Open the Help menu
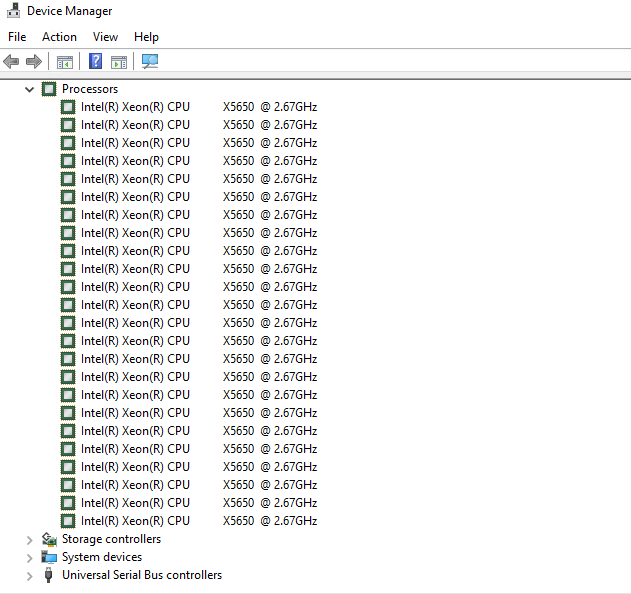631x594 pixels. 146,37
